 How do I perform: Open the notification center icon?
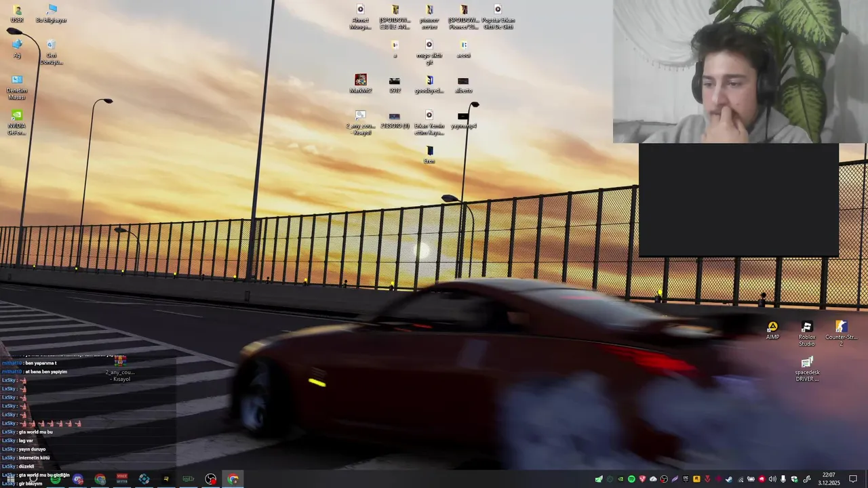click(853, 479)
